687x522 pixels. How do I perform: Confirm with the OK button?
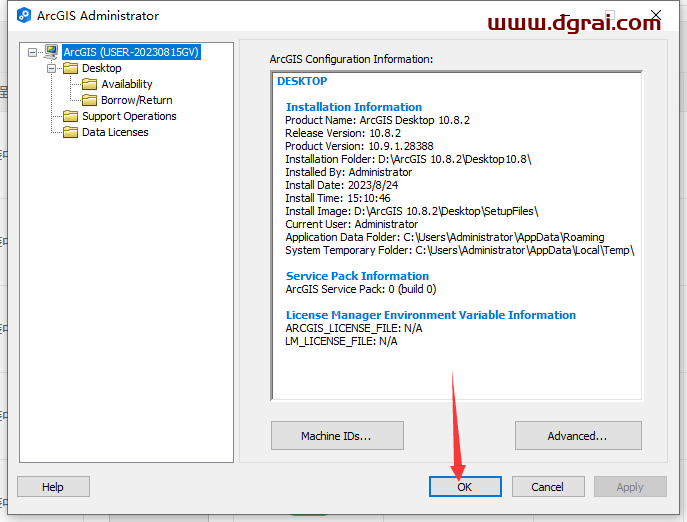[465, 487]
